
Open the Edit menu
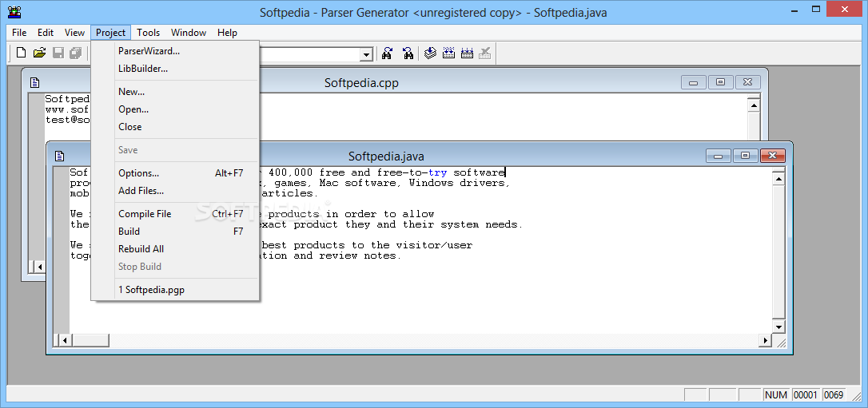point(46,33)
